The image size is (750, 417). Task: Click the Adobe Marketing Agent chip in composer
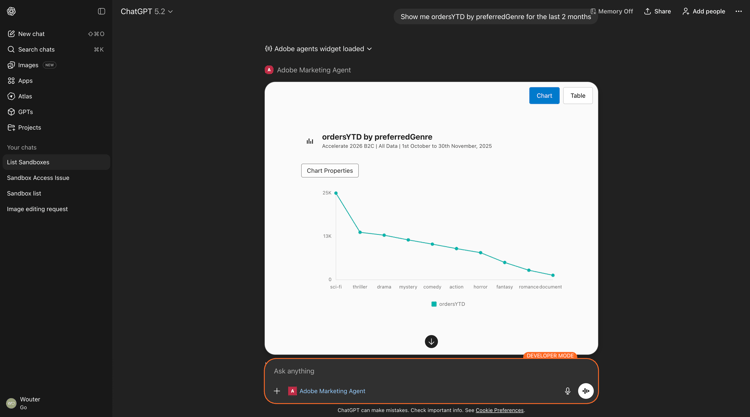point(327,391)
